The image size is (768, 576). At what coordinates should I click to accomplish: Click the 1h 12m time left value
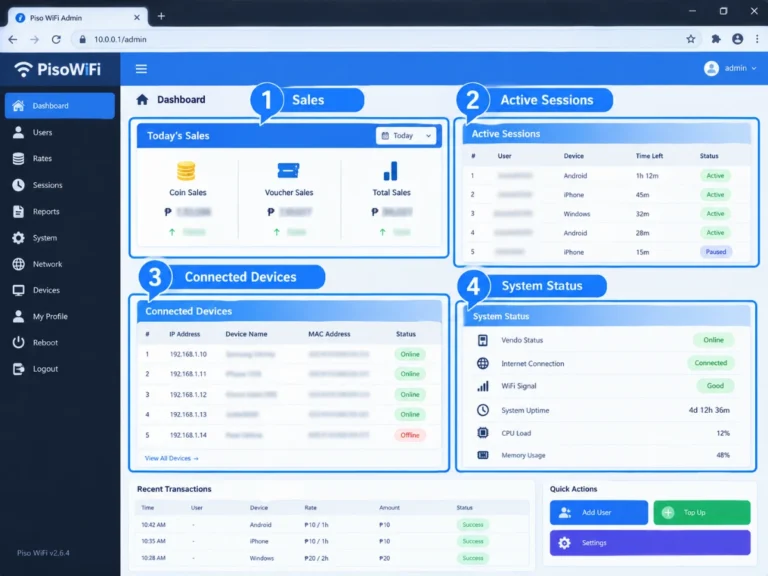coord(647,176)
